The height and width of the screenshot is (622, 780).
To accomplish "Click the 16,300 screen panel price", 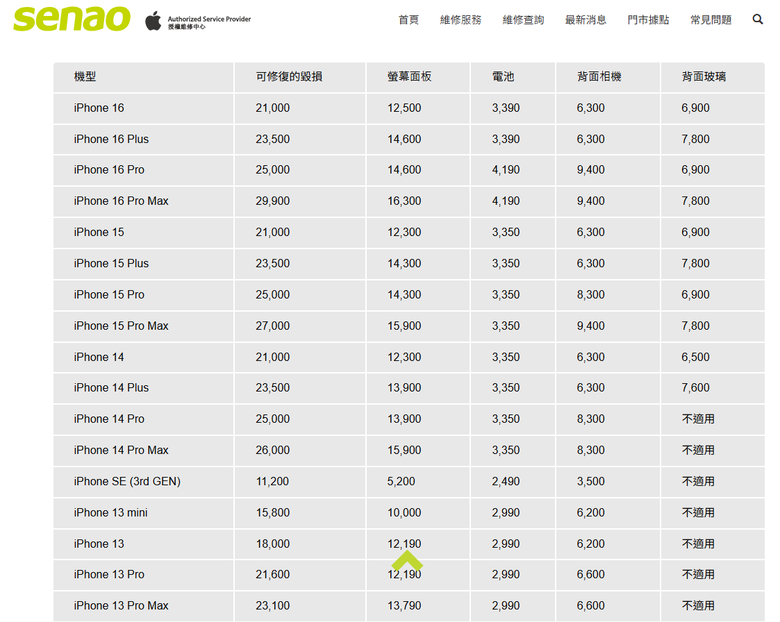I will pyautogui.click(x=404, y=201).
